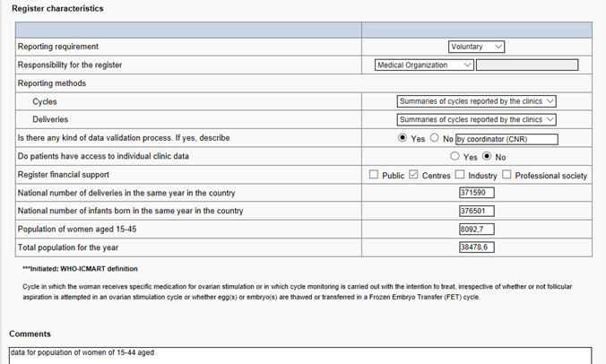This screenshot has width=606, height=364.
Task: Click the 'Do patients have access' label
Action: pos(103,156)
